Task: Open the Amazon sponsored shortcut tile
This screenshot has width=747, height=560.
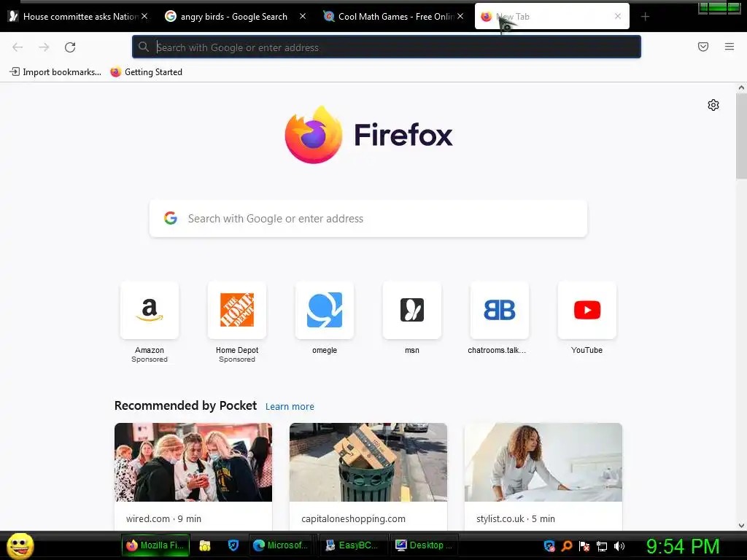Action: pyautogui.click(x=150, y=310)
